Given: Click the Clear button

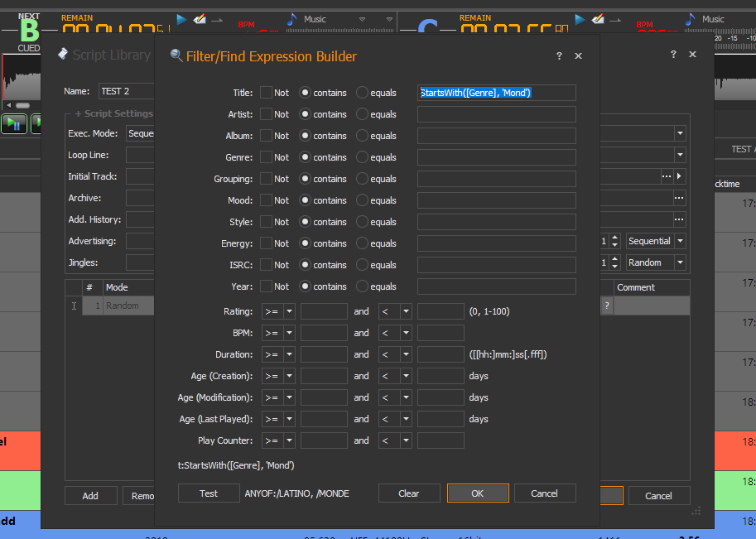Looking at the screenshot, I should (409, 493).
